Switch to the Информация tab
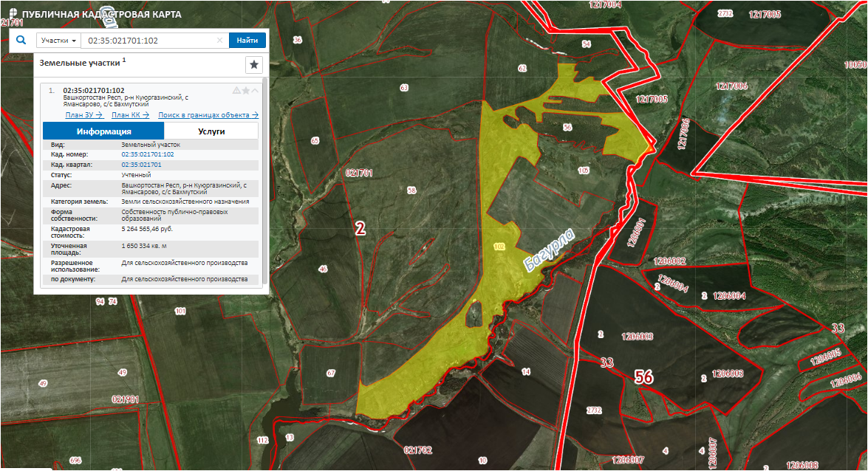This screenshot has height=471, width=868. click(x=103, y=131)
